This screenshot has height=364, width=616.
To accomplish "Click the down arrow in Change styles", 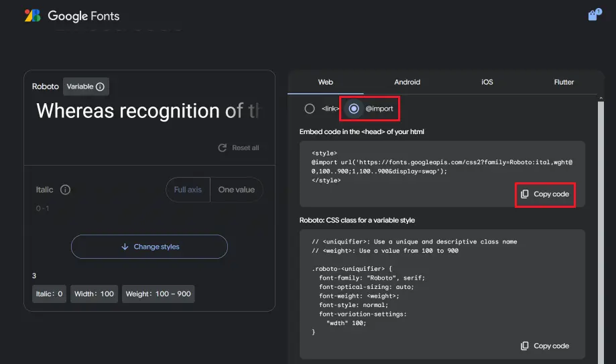I will (125, 247).
